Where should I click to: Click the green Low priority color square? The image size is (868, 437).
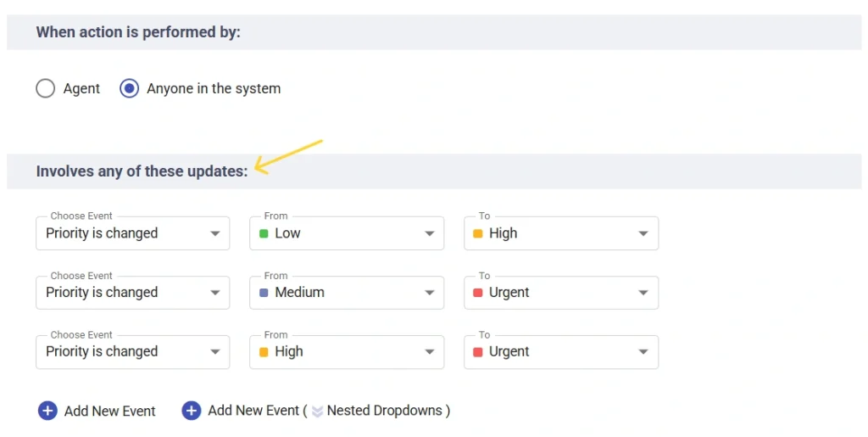tap(264, 233)
